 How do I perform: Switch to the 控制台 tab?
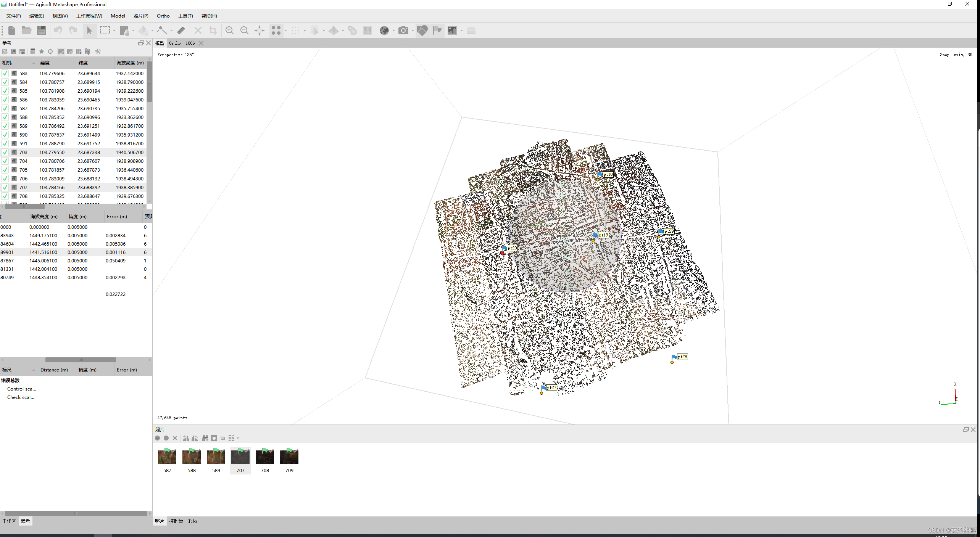point(176,521)
